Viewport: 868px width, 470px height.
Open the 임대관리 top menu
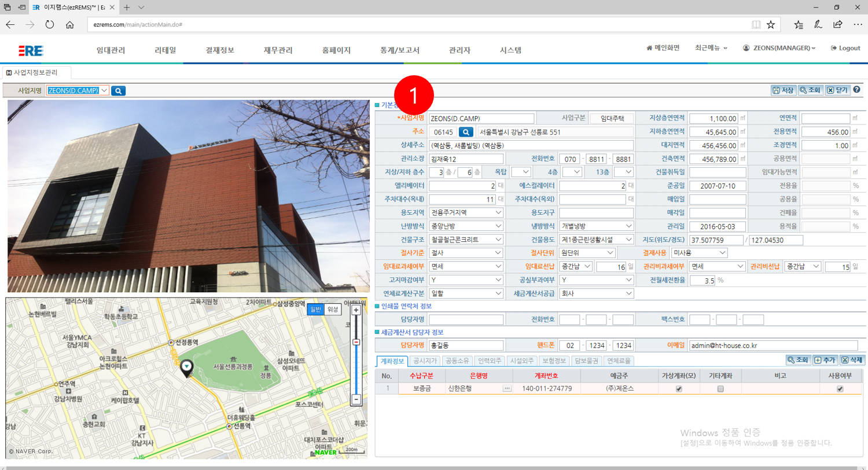(111, 50)
